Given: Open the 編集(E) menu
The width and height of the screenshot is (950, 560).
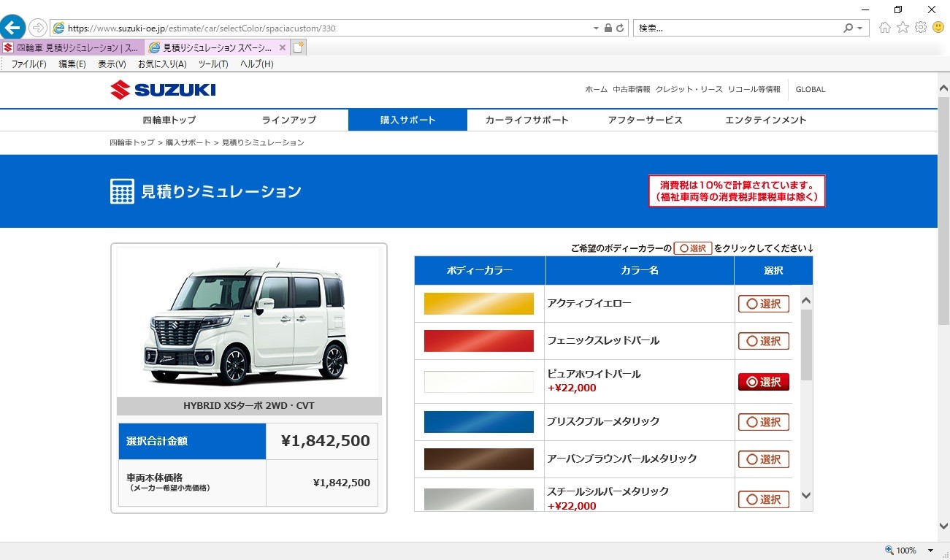Looking at the screenshot, I should 72,64.
